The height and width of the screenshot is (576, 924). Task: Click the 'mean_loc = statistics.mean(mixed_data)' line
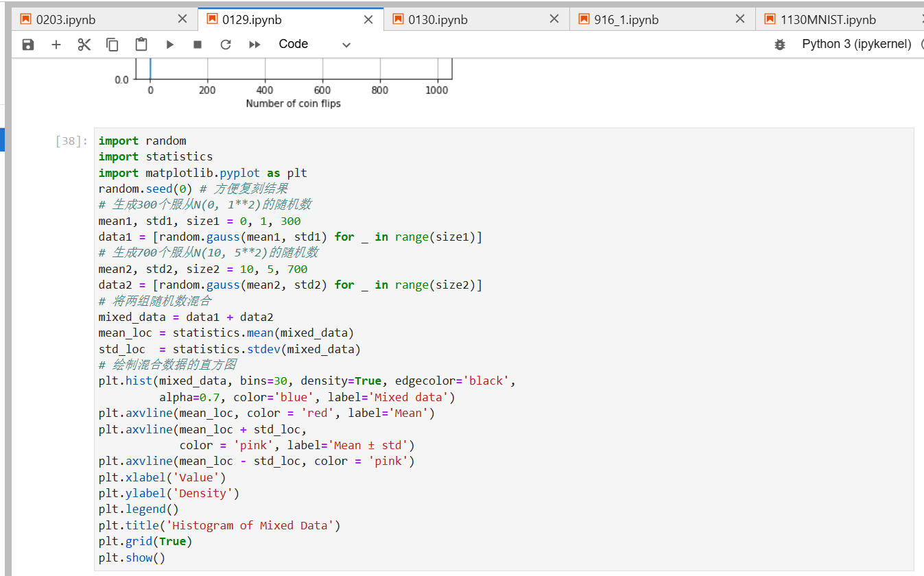coord(226,333)
